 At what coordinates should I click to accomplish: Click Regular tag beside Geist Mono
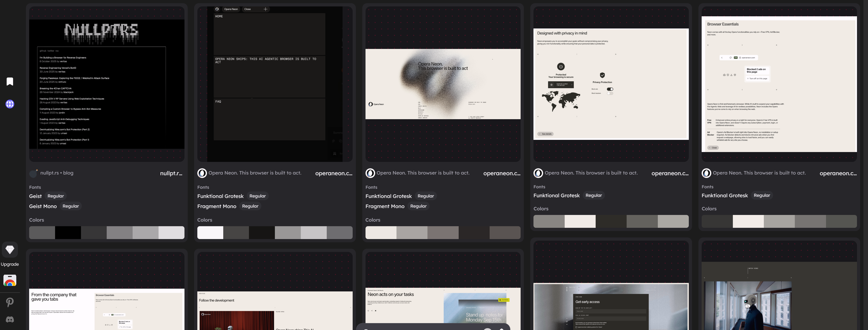71,206
